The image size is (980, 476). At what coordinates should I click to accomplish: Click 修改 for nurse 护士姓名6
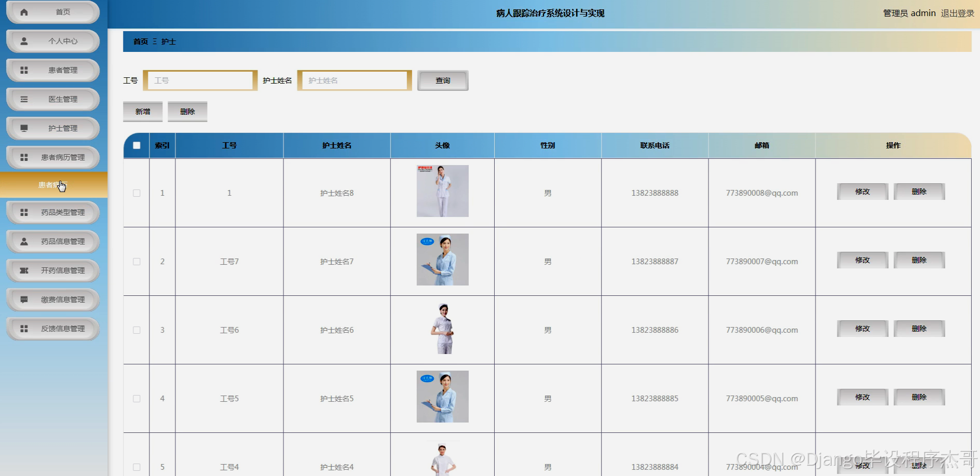pos(862,329)
